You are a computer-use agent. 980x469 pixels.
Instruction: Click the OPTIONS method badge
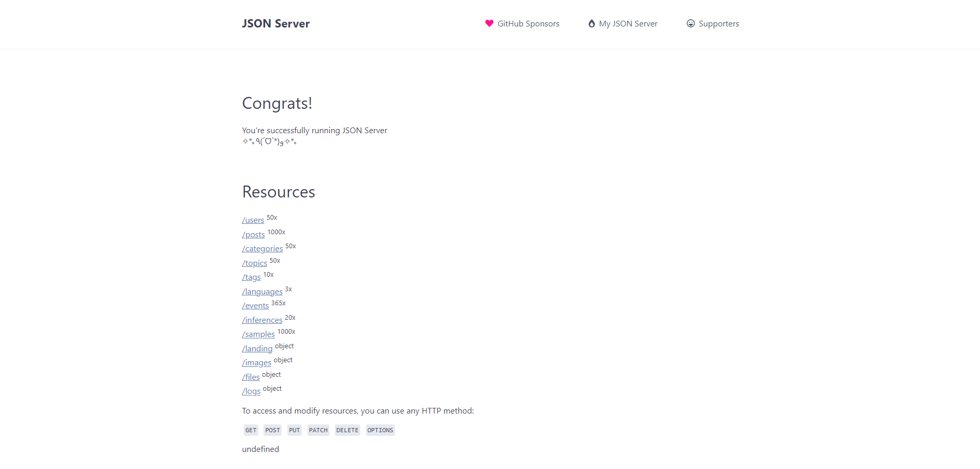[381, 430]
